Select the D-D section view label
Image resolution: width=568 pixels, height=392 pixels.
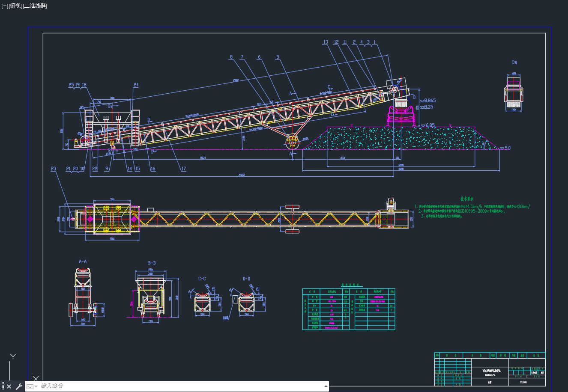tap(246, 279)
